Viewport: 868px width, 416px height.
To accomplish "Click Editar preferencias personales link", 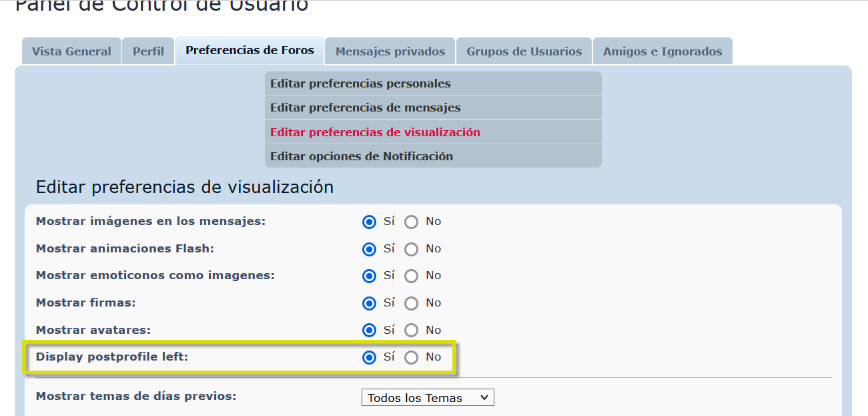I will tap(360, 84).
